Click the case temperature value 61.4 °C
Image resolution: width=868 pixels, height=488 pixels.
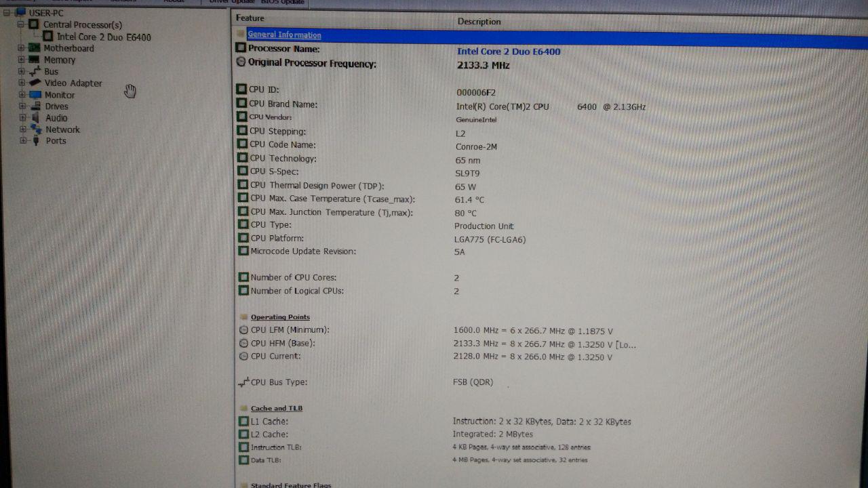pyautogui.click(x=469, y=200)
